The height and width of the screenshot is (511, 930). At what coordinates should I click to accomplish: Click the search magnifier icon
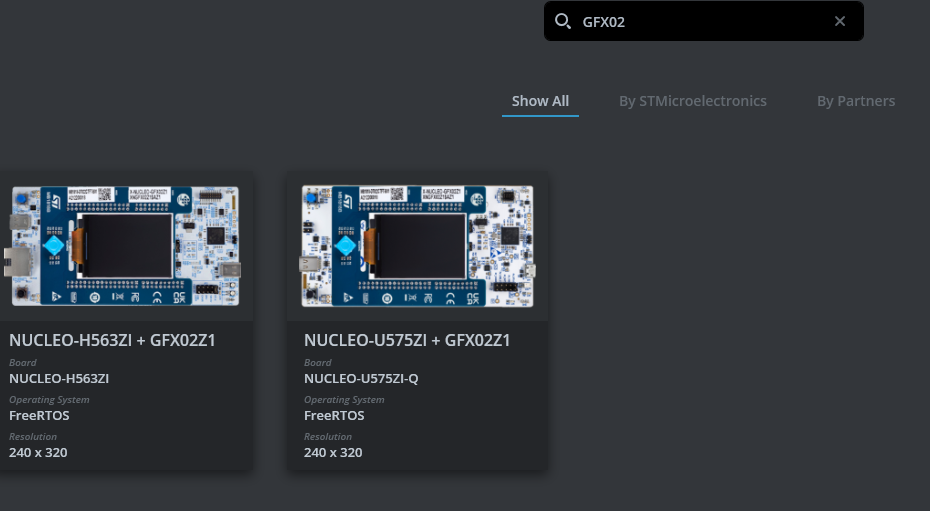[x=562, y=21]
